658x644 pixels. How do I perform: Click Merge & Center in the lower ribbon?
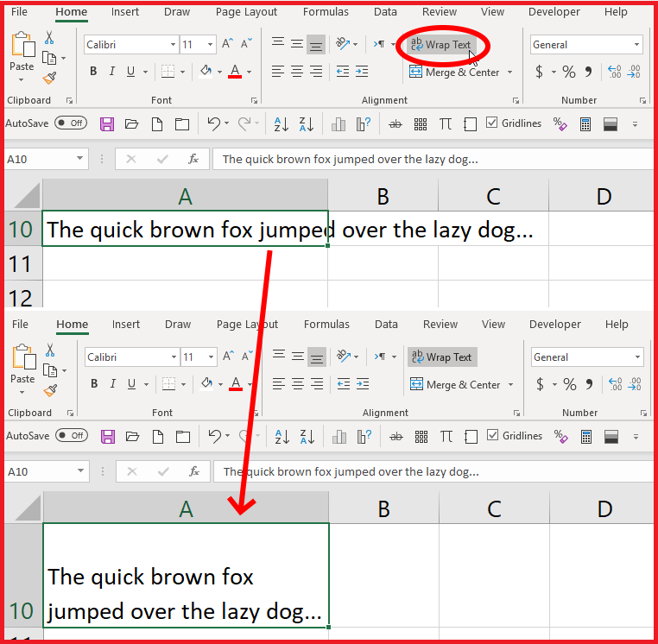pyautogui.click(x=455, y=385)
